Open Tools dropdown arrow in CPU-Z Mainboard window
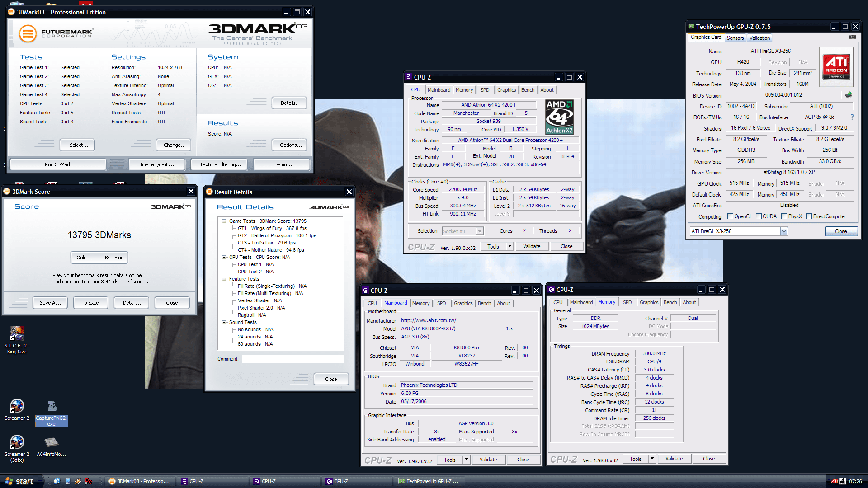The height and width of the screenshot is (488, 868). click(466, 460)
